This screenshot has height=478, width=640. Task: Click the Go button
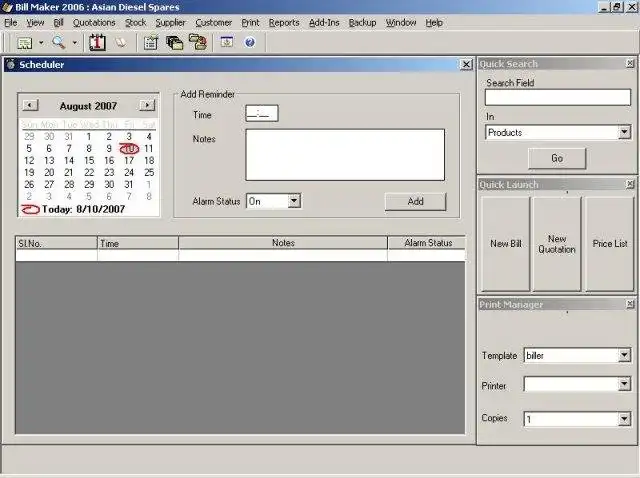[x=557, y=158]
